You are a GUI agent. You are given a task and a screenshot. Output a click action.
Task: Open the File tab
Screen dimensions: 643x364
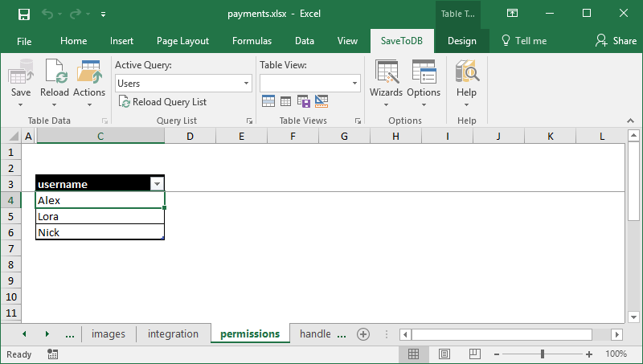coord(24,41)
